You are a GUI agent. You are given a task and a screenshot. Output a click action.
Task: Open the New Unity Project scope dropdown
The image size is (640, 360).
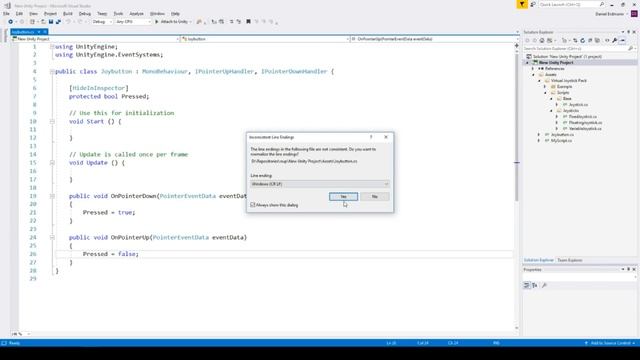[x=96, y=39]
